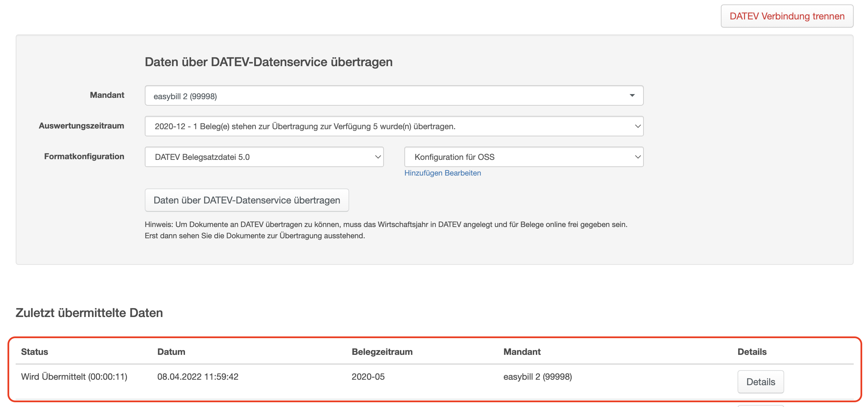Viewport: 868px width, 407px height.
Task: Click the Hinzufügen link
Action: point(423,173)
